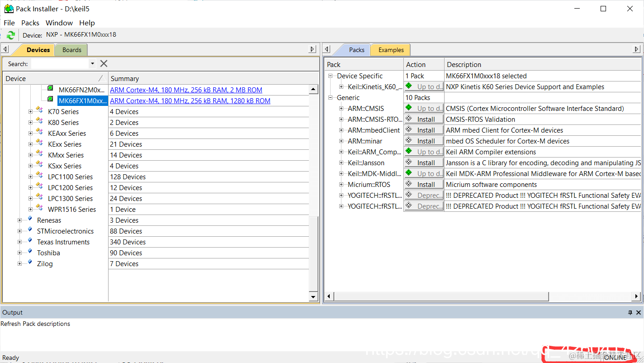Open the File menu

click(9, 23)
